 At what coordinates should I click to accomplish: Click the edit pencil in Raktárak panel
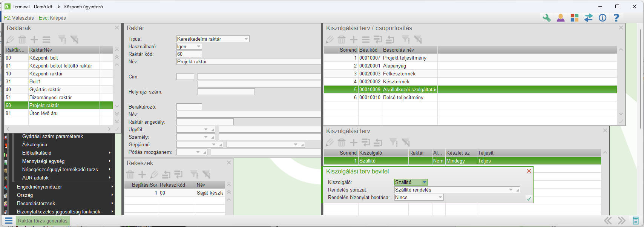tap(10, 40)
